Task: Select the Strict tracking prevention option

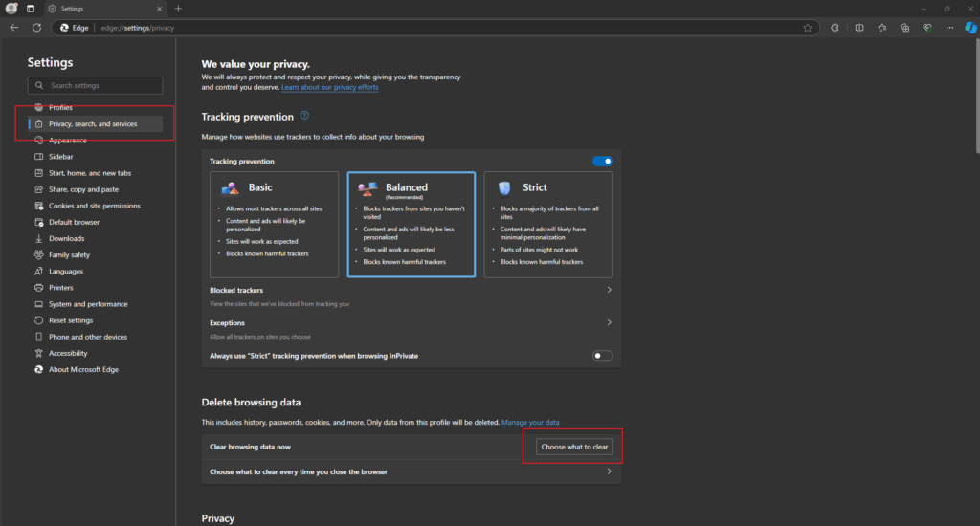Action: (x=548, y=225)
